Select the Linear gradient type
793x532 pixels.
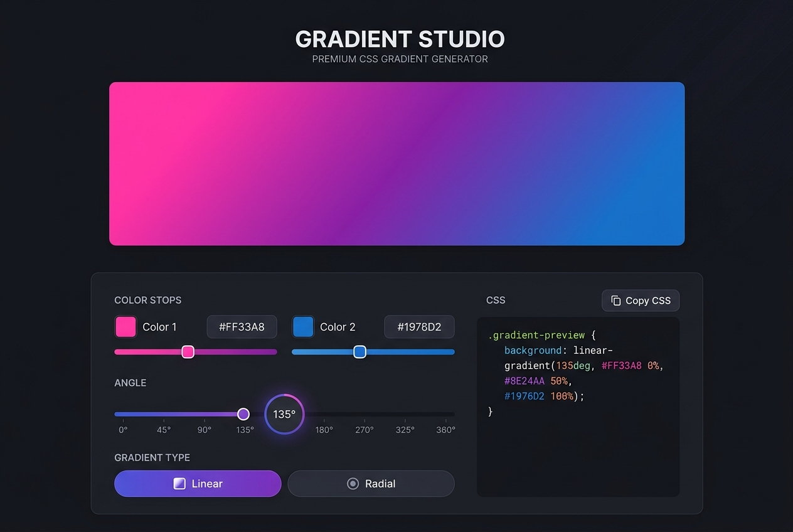point(198,484)
